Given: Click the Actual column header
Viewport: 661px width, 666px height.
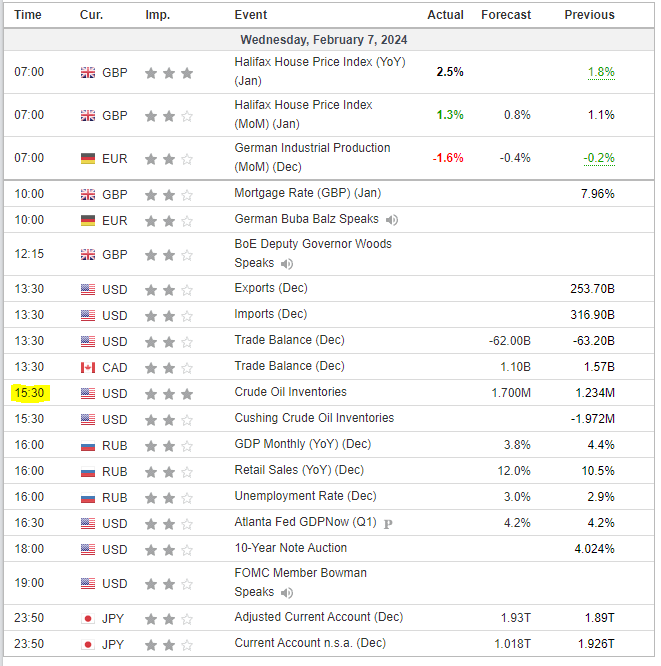Looking at the screenshot, I should click(445, 15).
